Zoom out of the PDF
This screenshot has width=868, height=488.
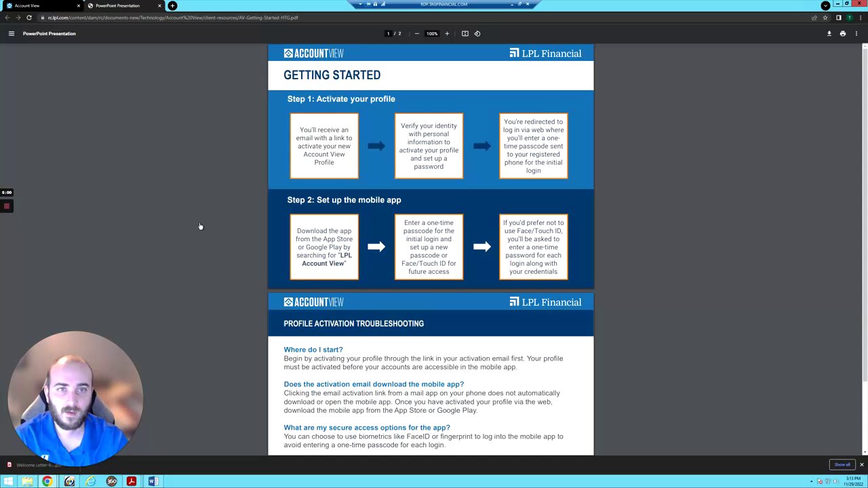coord(416,33)
